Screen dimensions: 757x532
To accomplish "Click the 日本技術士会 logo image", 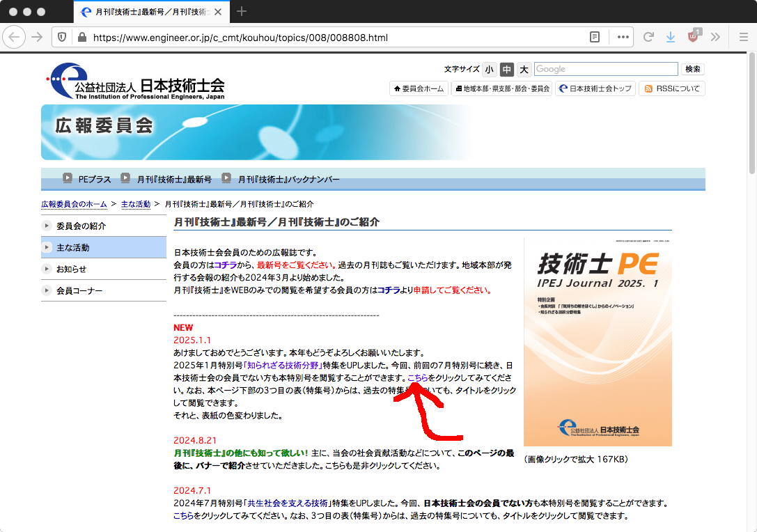I will pos(136,81).
